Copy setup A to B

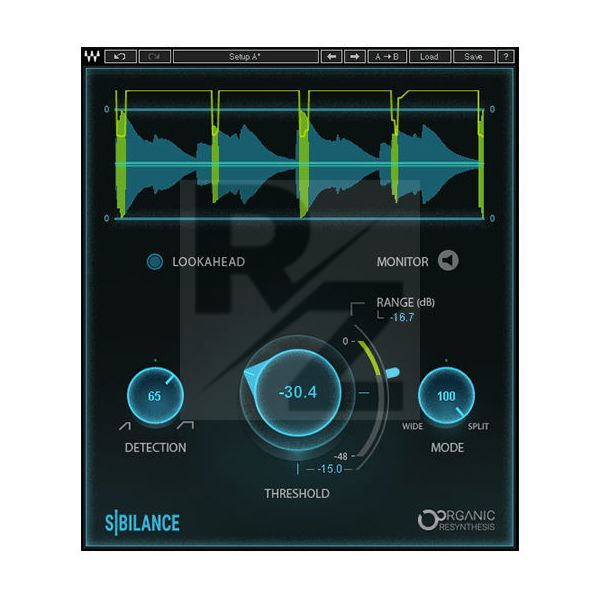[x=387, y=57]
